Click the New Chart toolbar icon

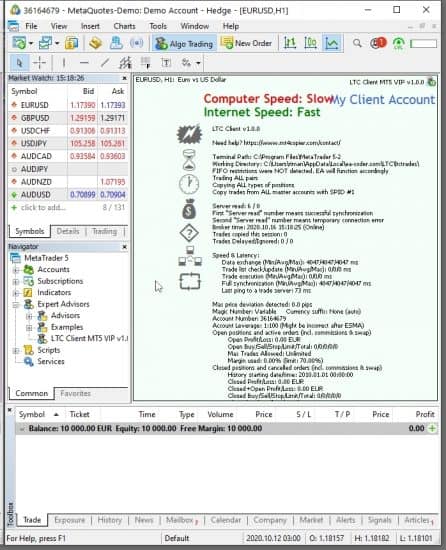tap(19, 43)
